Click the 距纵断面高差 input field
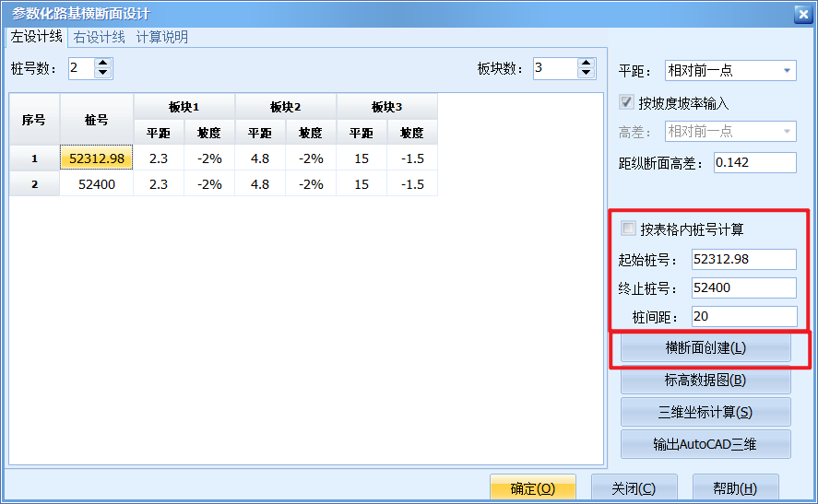 pos(753,163)
